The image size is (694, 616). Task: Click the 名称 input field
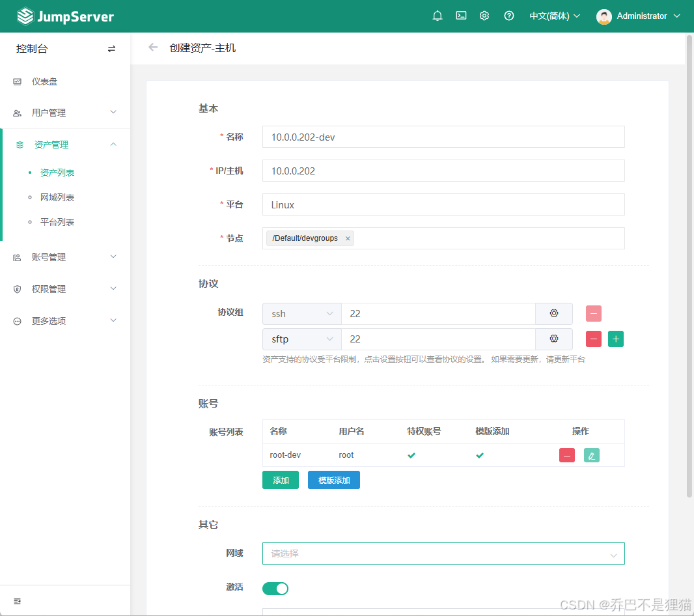click(x=443, y=137)
